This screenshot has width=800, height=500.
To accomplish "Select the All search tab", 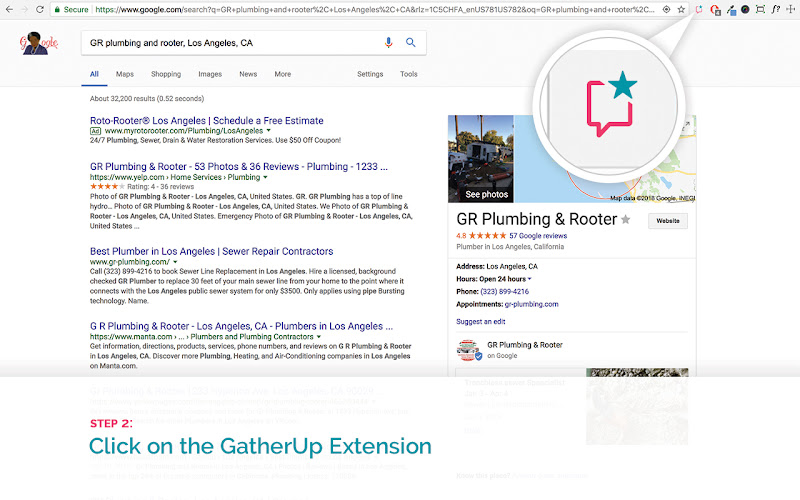I will coord(94,74).
